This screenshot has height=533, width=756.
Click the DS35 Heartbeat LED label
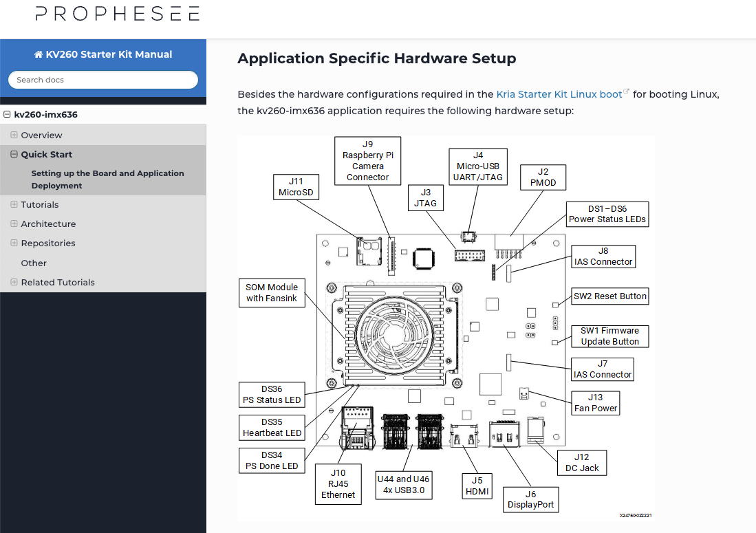272,428
